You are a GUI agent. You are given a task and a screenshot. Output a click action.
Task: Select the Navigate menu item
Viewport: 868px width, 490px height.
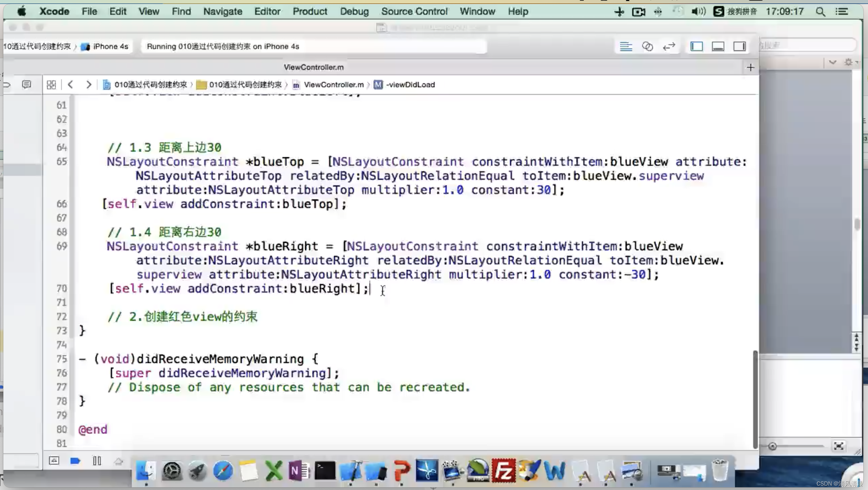tap(222, 11)
